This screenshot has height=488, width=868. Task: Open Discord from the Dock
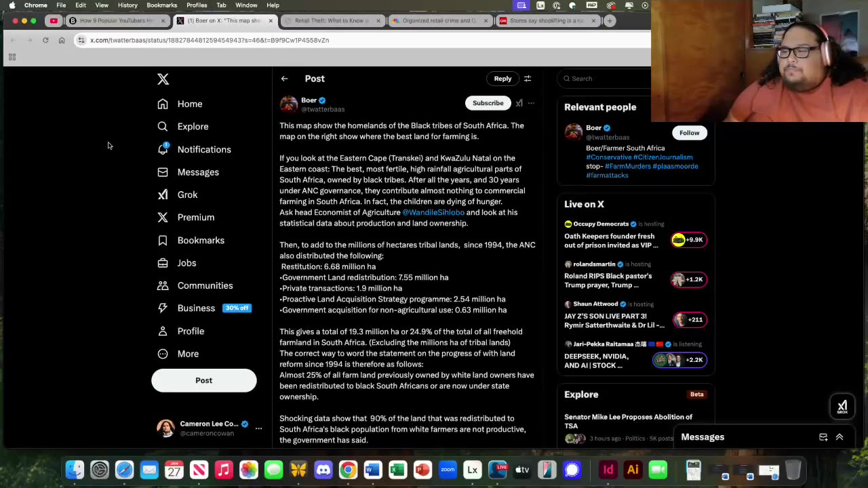323,470
